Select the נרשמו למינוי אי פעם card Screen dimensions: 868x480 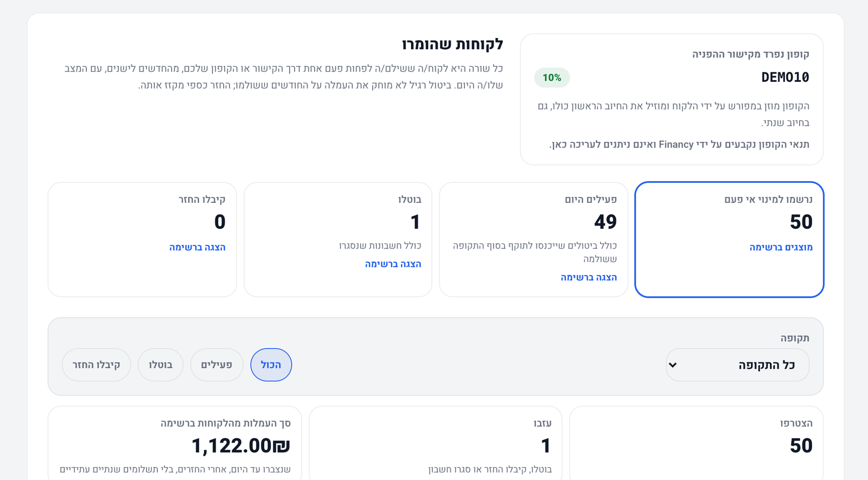coord(729,239)
